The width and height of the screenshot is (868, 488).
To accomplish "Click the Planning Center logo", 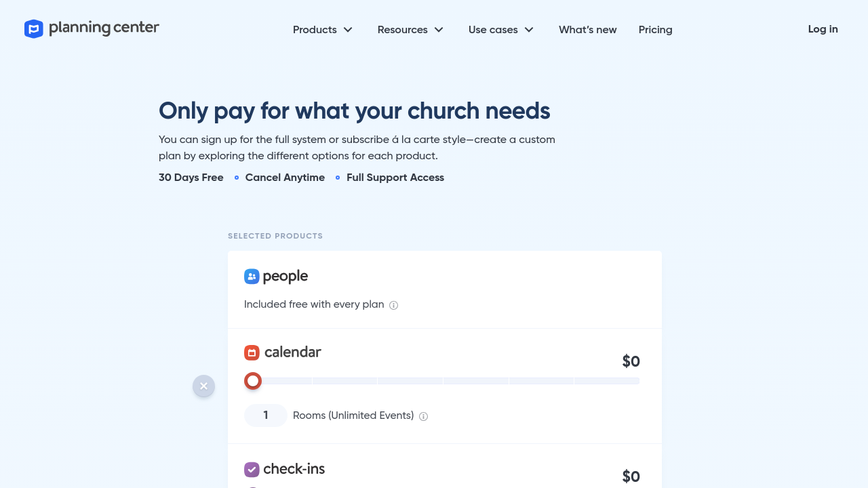I will click(x=92, y=28).
